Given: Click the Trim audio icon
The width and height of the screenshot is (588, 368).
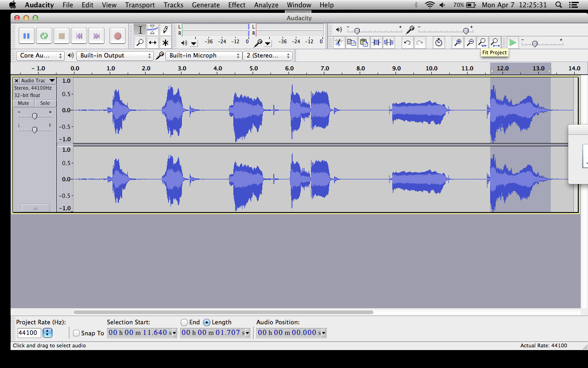Looking at the screenshot, I should tap(376, 42).
